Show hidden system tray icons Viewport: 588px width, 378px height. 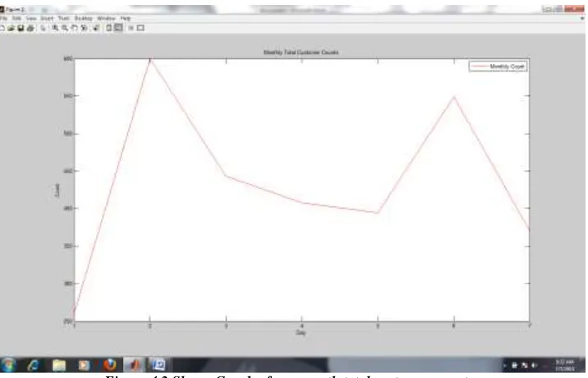(505, 365)
